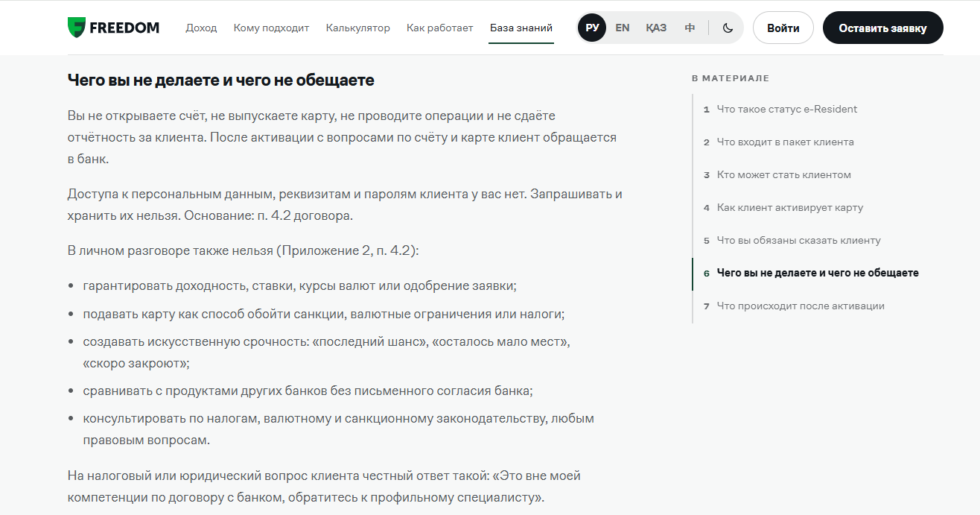Click bullet about гарантировать доходность, ставки
Viewport: 980px width, 515px height.
point(299,285)
